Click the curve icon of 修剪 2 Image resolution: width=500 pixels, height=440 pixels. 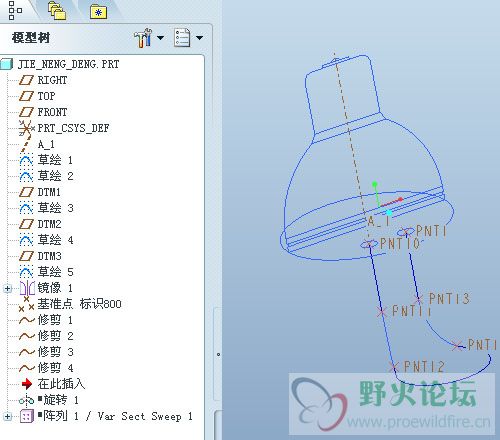coord(27,336)
